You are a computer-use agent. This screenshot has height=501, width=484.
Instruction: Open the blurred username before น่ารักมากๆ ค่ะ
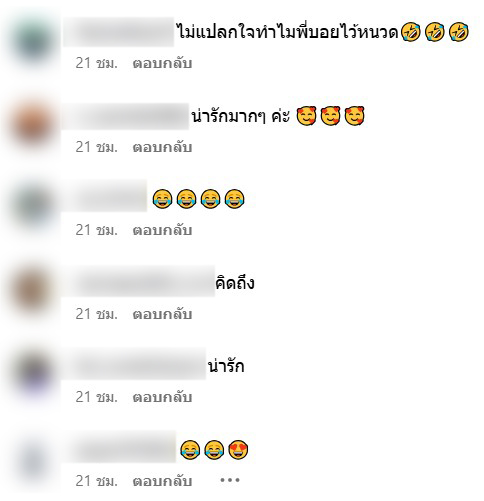(126, 116)
